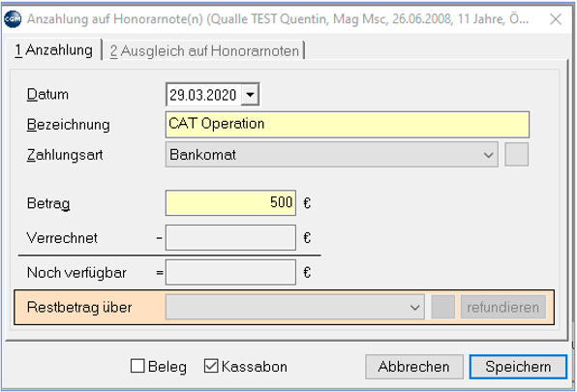Click the Abbrechen button
Image resolution: width=577 pixels, height=392 pixels.
tap(414, 367)
